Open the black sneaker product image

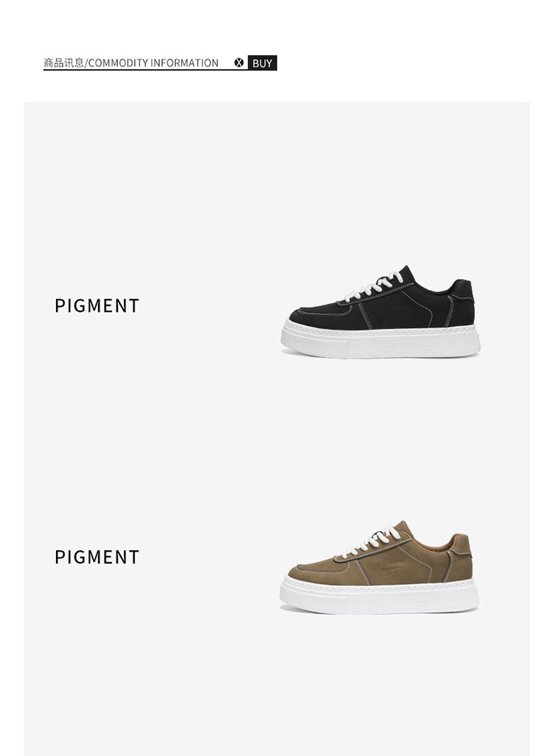[x=380, y=311]
